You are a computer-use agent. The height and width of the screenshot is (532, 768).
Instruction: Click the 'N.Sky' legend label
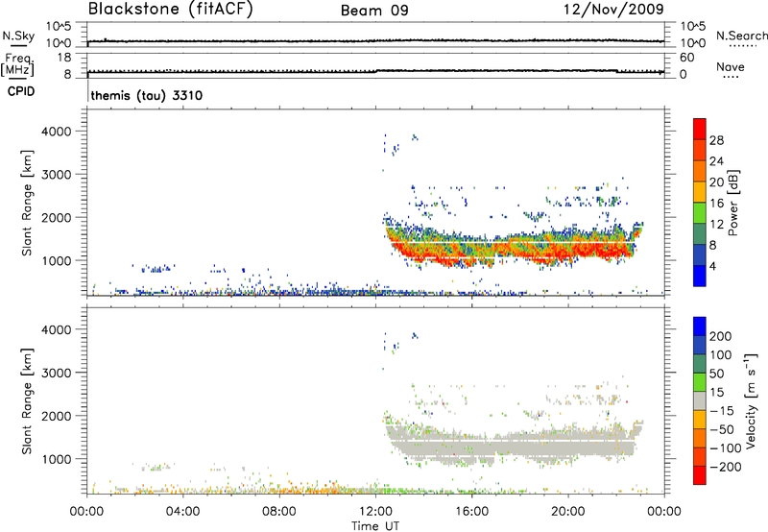(18, 36)
